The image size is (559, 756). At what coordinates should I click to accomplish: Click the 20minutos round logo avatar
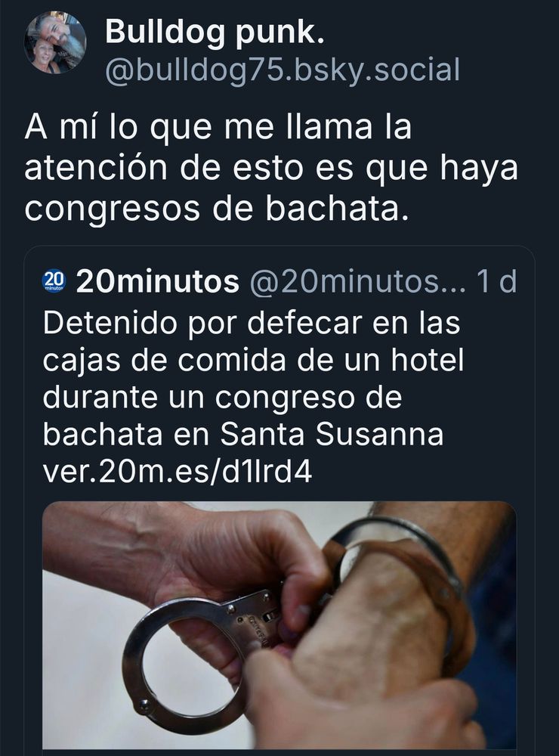pyautogui.click(x=54, y=281)
